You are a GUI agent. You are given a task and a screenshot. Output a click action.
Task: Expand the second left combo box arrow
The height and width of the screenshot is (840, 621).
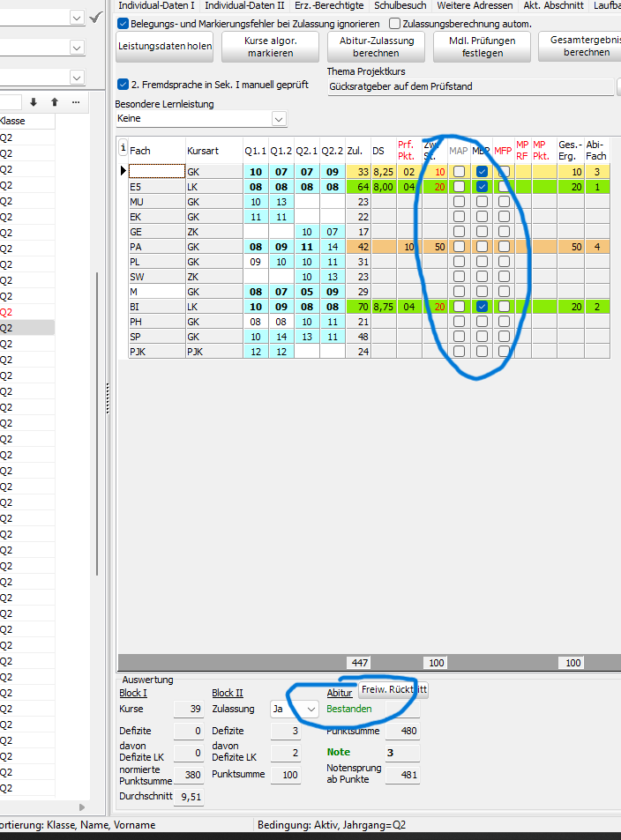(77, 48)
